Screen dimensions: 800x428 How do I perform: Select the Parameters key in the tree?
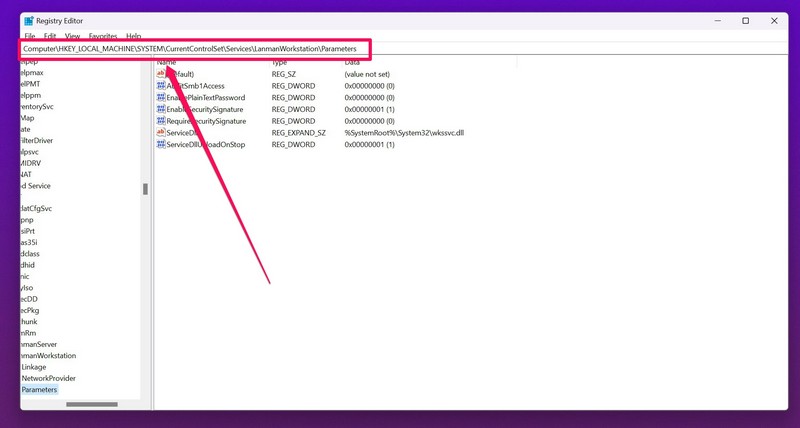pyautogui.click(x=39, y=390)
